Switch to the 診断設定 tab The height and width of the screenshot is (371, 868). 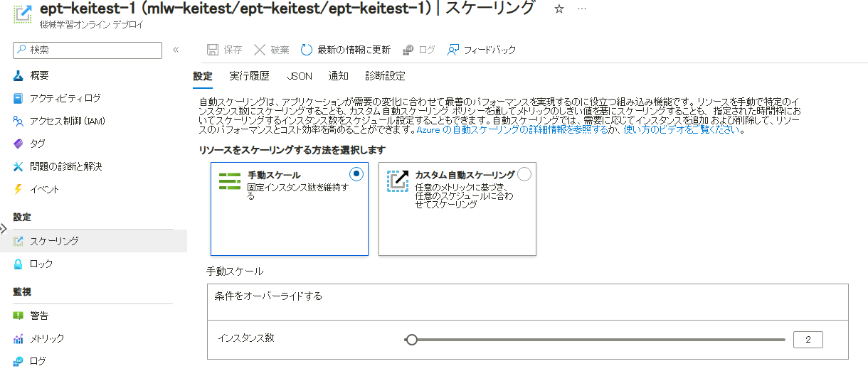385,76
